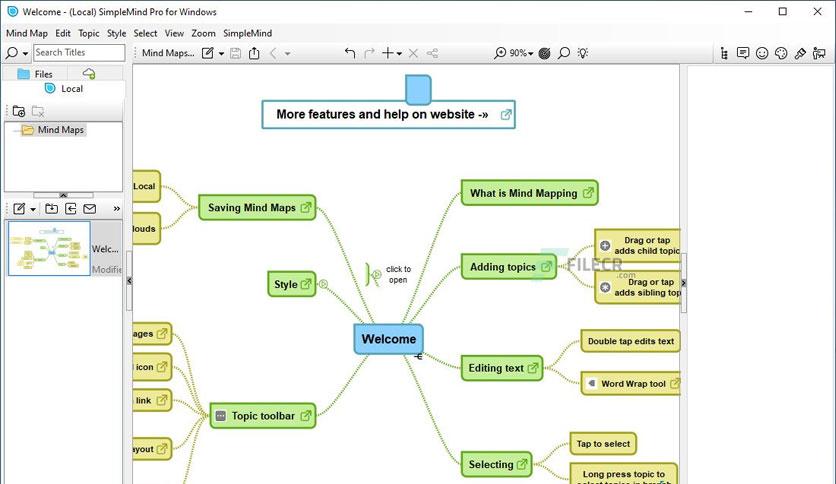The image size is (836, 484).
Task: Click the new folder icon in Files panel
Action: click(x=19, y=111)
